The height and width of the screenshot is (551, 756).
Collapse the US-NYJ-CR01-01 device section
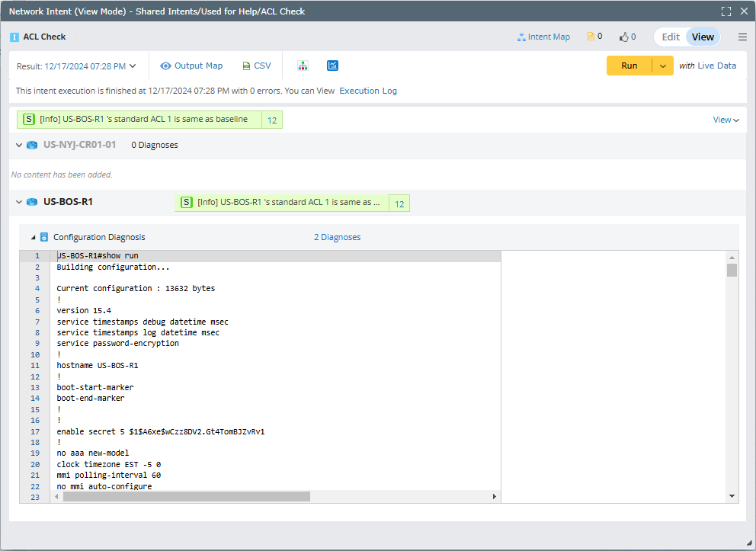[x=19, y=145]
